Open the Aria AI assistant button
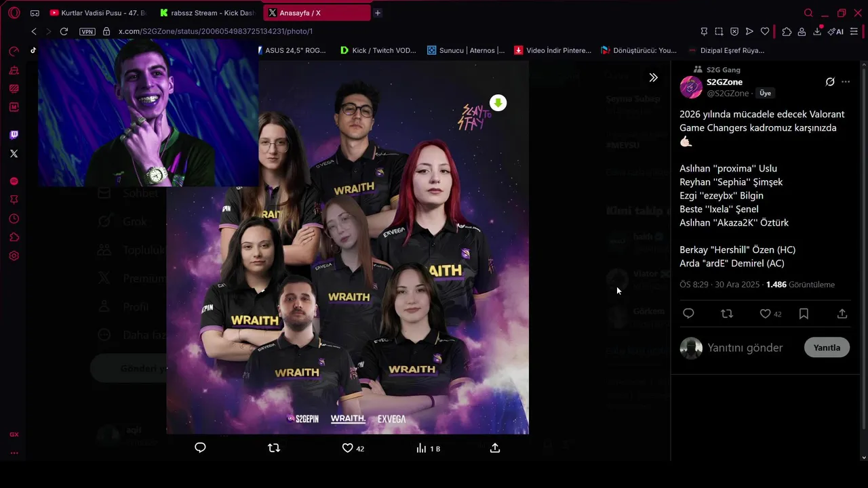The height and width of the screenshot is (488, 868). point(835,31)
